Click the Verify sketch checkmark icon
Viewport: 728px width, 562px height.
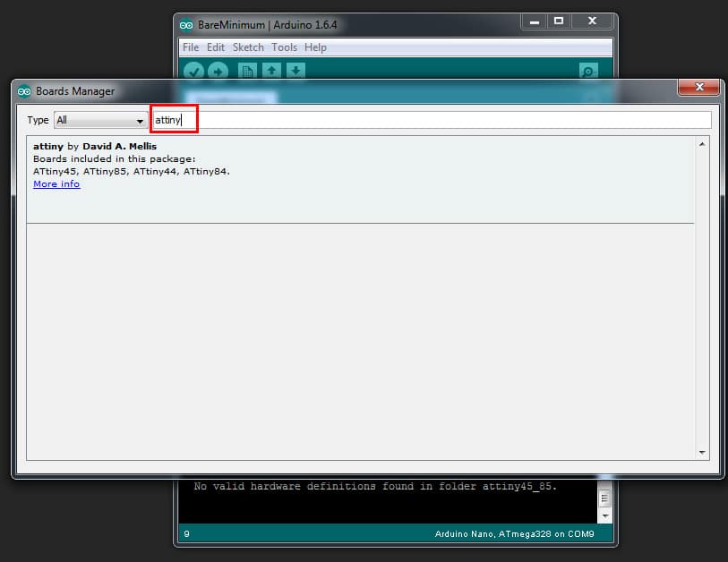point(193,71)
